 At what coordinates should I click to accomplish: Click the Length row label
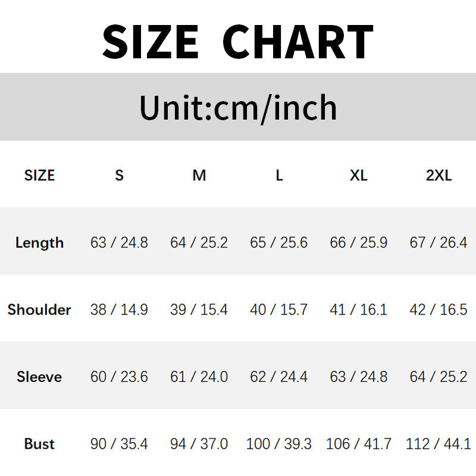pyautogui.click(x=39, y=243)
